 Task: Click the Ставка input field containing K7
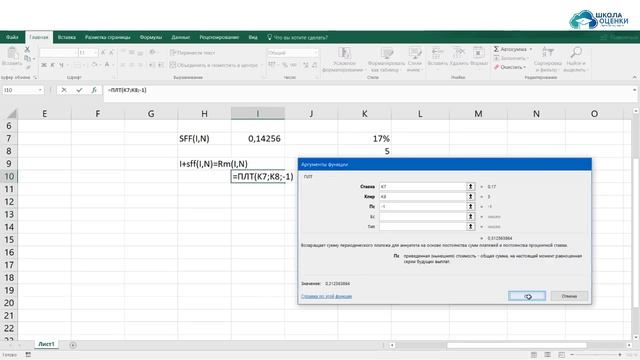pos(422,187)
